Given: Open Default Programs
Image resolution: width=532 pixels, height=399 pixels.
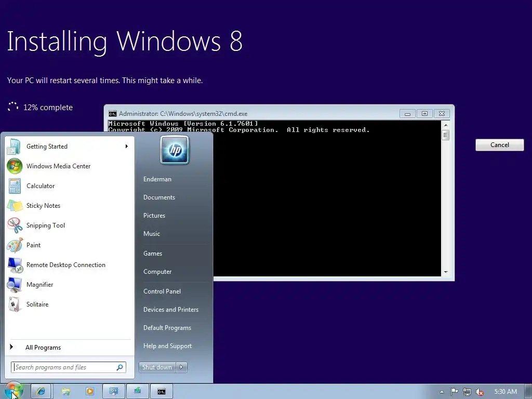Looking at the screenshot, I should pyautogui.click(x=167, y=328).
